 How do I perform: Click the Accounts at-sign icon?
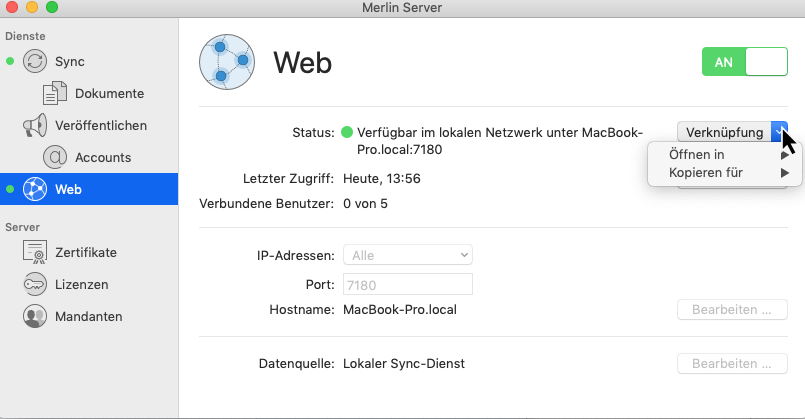(54, 157)
